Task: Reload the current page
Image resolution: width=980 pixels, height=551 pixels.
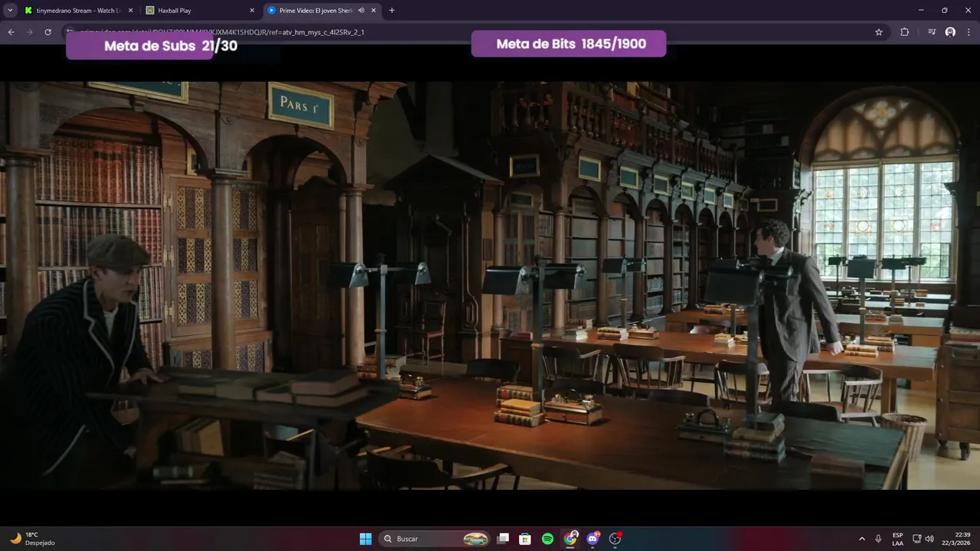Action: tap(47, 32)
